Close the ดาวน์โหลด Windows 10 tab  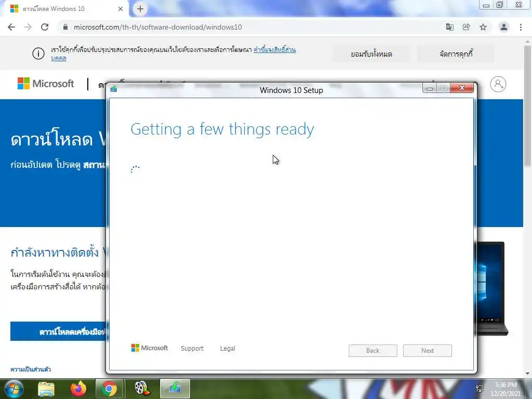121,9
